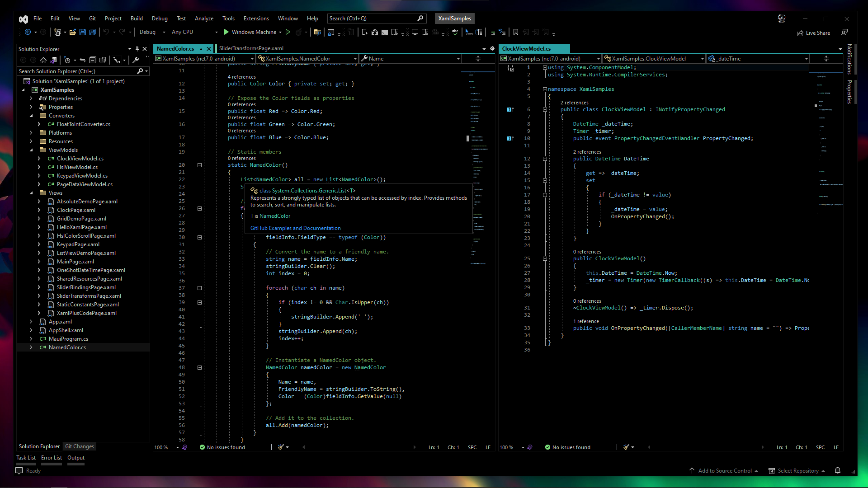The height and width of the screenshot is (488, 868).
Task: Toggle the pin on the NamedColor.cs tab
Action: pyautogui.click(x=200, y=48)
